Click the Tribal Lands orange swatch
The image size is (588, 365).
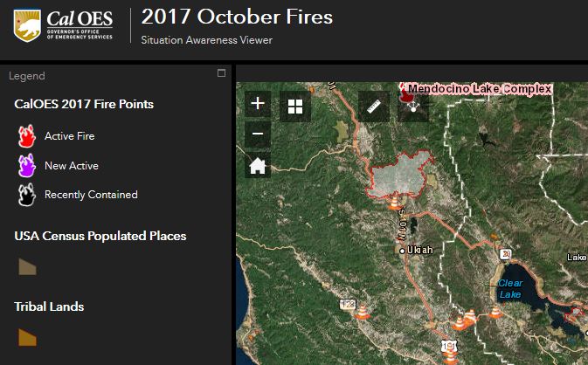[x=27, y=337]
